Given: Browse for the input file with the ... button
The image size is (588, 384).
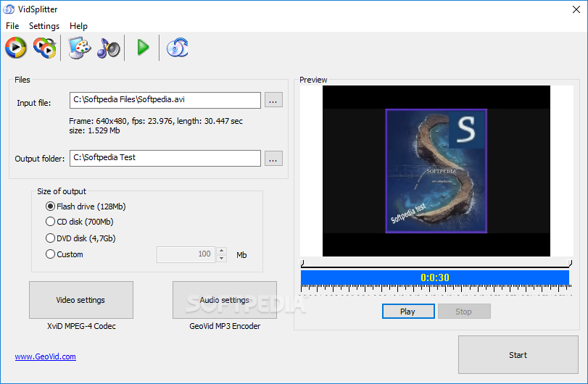Looking at the screenshot, I should pyautogui.click(x=273, y=100).
